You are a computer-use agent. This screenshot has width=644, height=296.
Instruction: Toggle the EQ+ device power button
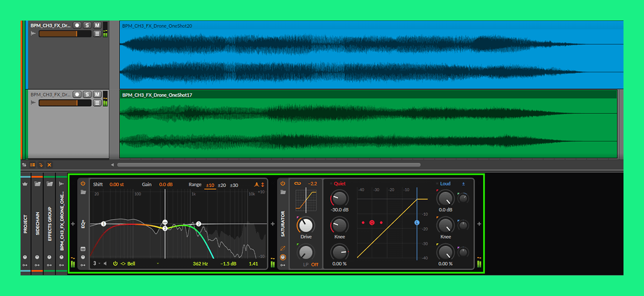pyautogui.click(x=83, y=183)
